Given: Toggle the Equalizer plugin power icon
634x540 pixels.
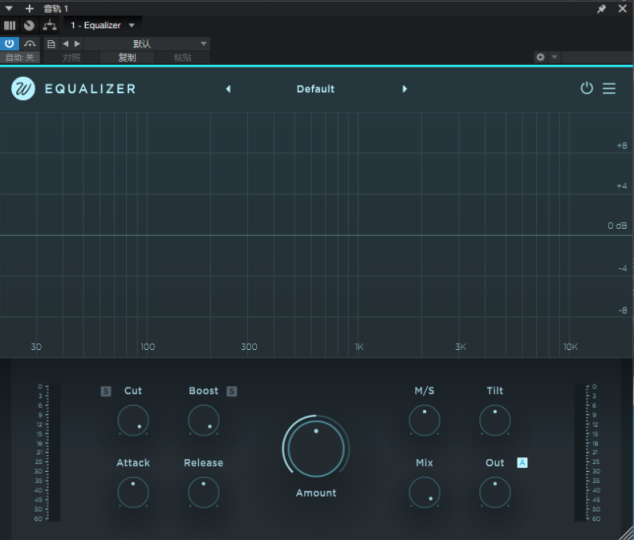Looking at the screenshot, I should click(x=587, y=89).
